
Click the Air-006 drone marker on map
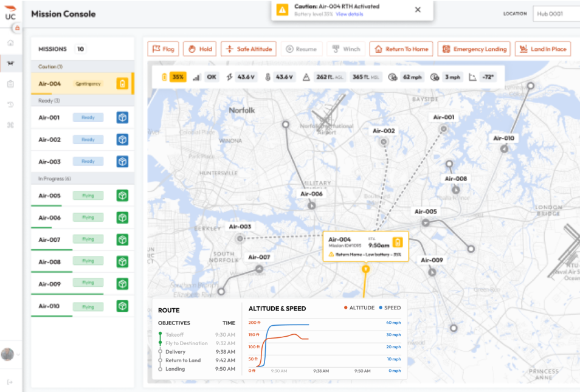tap(312, 205)
